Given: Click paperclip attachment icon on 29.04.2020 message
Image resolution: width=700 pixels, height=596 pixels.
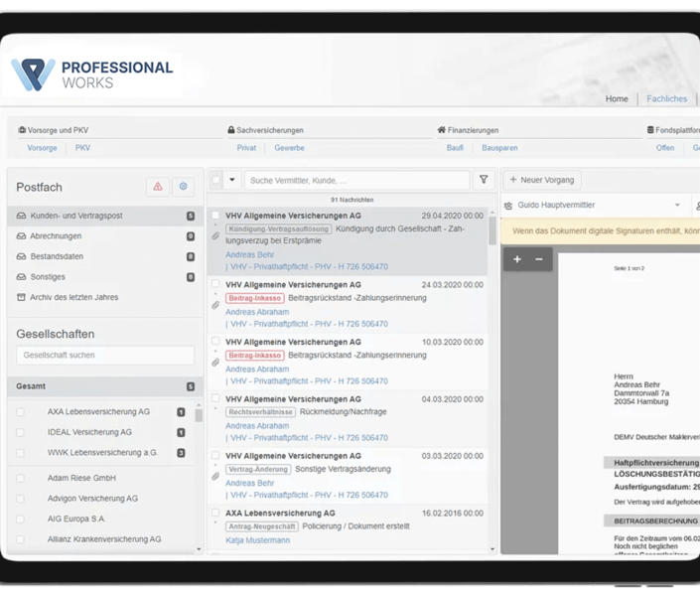Looking at the screenshot, I should pyautogui.click(x=215, y=236).
